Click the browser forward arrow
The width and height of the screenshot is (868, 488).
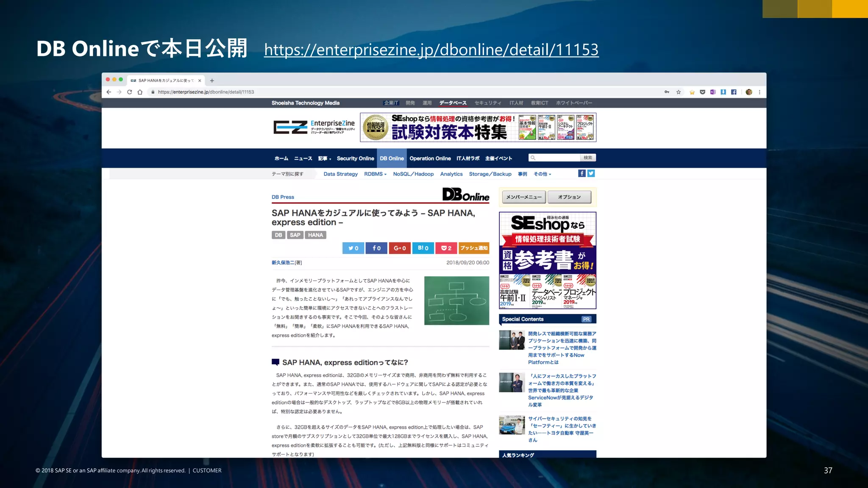click(x=119, y=92)
